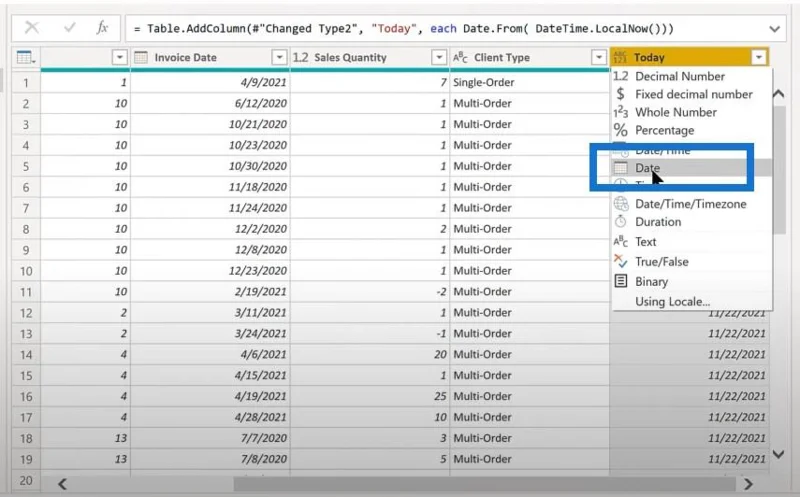800x497 pixels.
Task: Click the vertical scrollbar down arrow
Action: click(x=779, y=454)
